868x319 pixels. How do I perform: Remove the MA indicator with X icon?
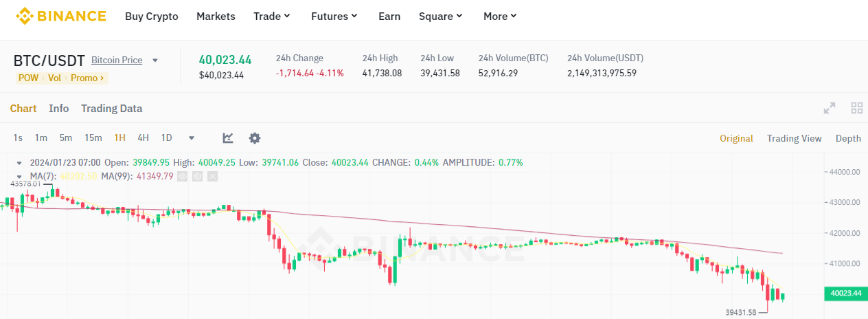(x=212, y=177)
